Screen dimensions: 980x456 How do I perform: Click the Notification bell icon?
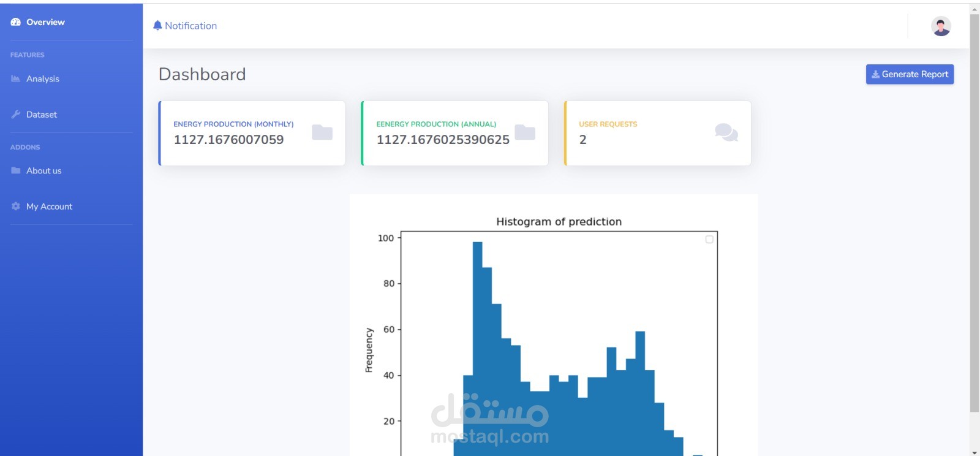pos(157,25)
